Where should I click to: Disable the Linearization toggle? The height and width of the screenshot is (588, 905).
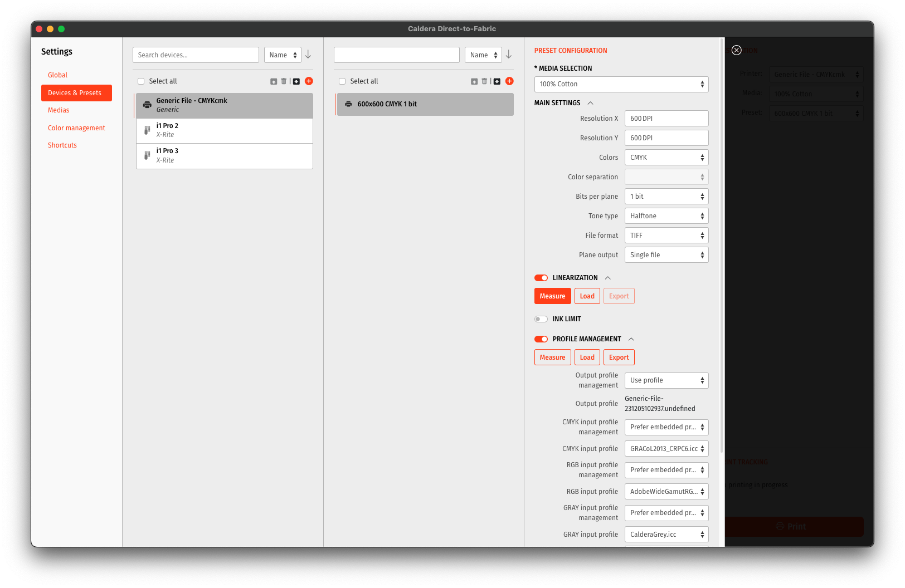coord(541,278)
